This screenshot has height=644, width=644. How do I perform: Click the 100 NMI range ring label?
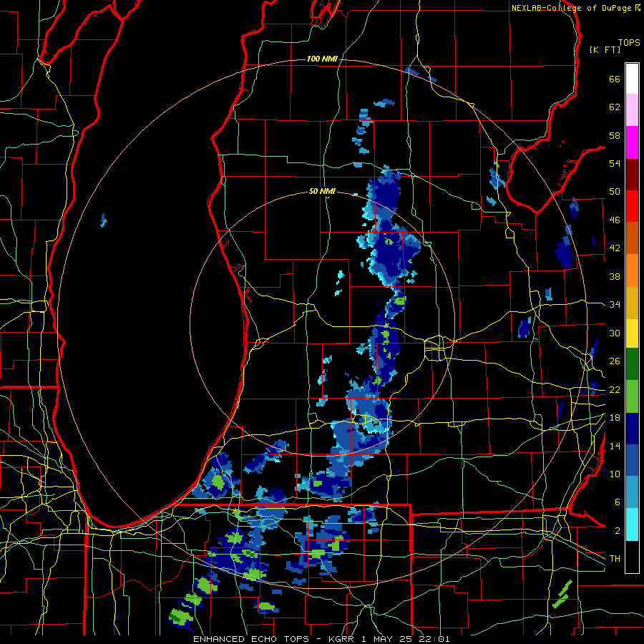(x=322, y=59)
